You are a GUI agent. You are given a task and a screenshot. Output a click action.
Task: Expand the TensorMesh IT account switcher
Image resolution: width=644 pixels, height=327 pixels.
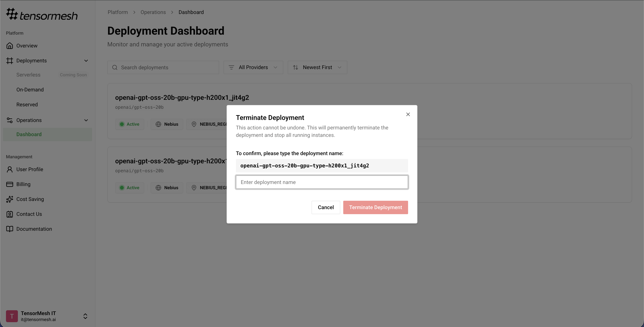(x=85, y=316)
